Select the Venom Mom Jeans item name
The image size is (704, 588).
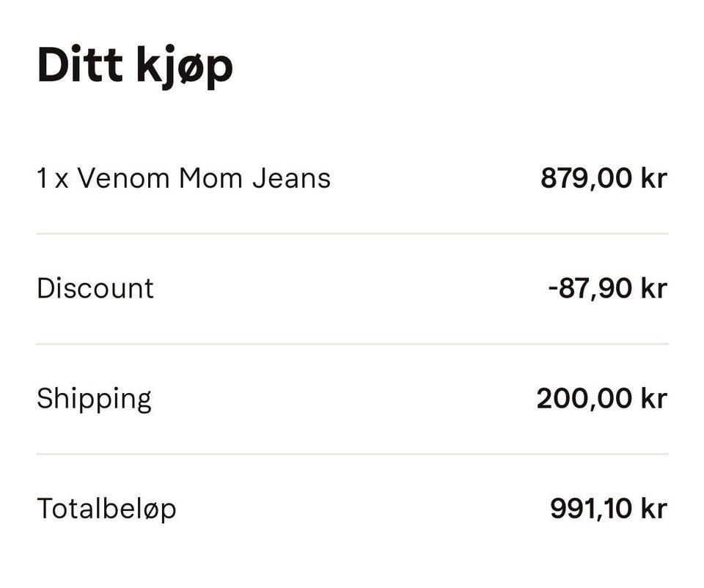tap(203, 178)
